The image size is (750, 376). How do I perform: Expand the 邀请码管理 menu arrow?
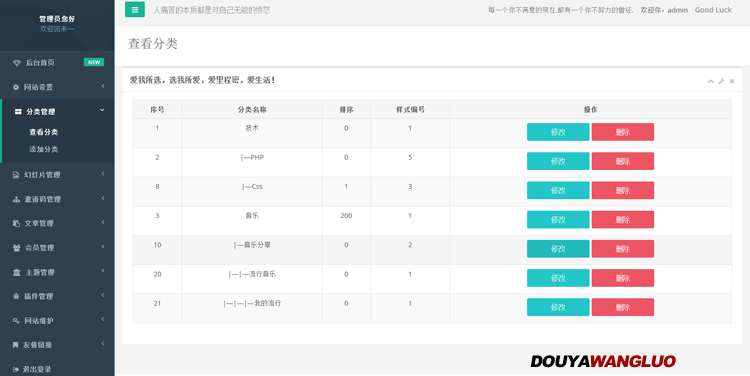tap(103, 199)
